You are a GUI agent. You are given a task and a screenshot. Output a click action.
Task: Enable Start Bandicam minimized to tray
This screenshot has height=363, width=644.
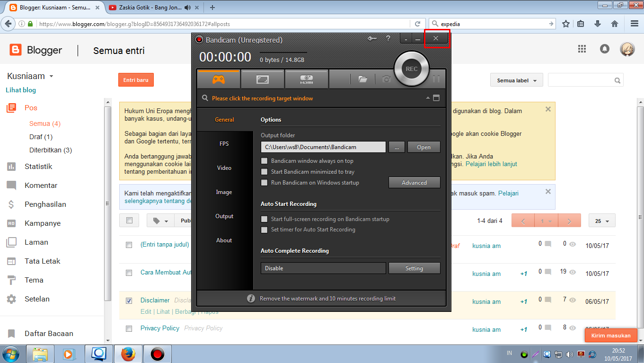(x=265, y=172)
